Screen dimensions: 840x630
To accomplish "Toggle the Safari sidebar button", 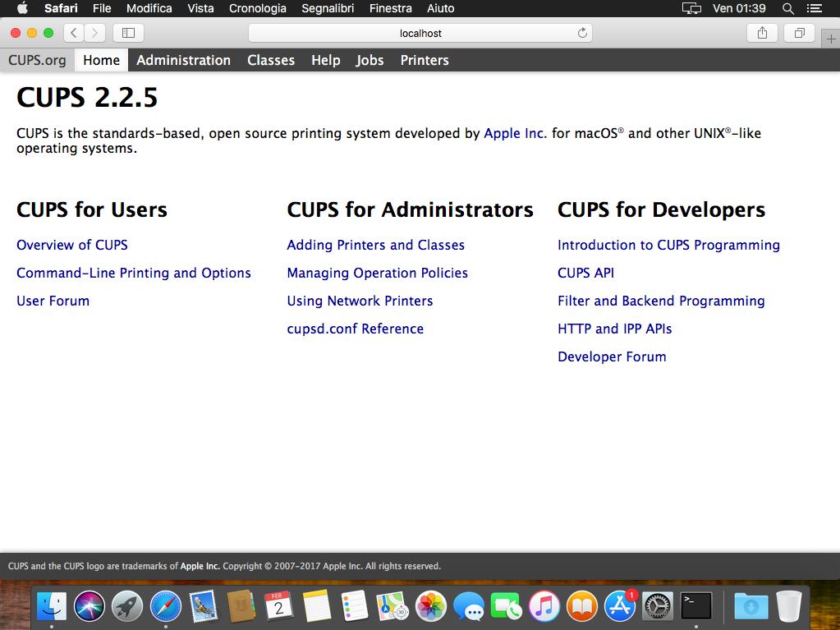I will (128, 33).
